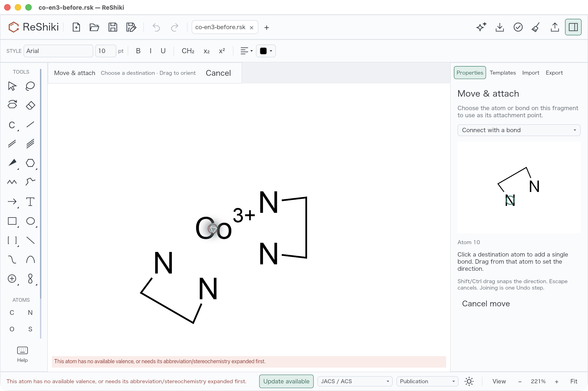Click the clean-up brush icon
588x391 pixels.
(536, 27)
